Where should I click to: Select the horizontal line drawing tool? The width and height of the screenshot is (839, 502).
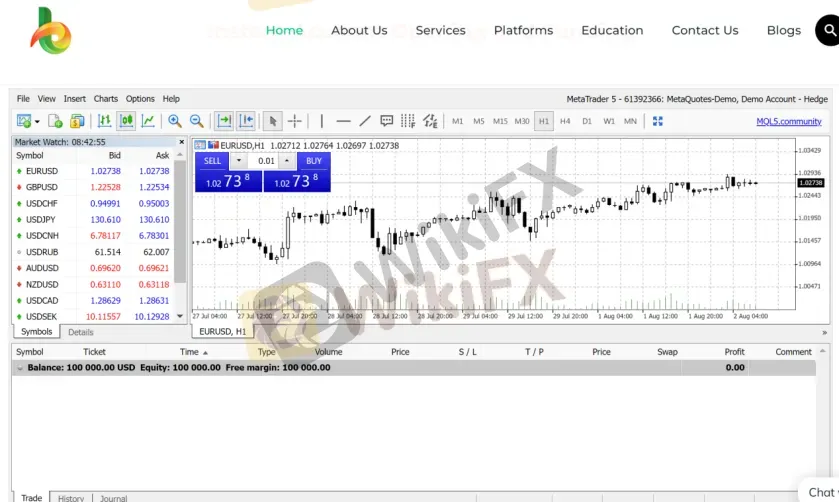click(343, 121)
